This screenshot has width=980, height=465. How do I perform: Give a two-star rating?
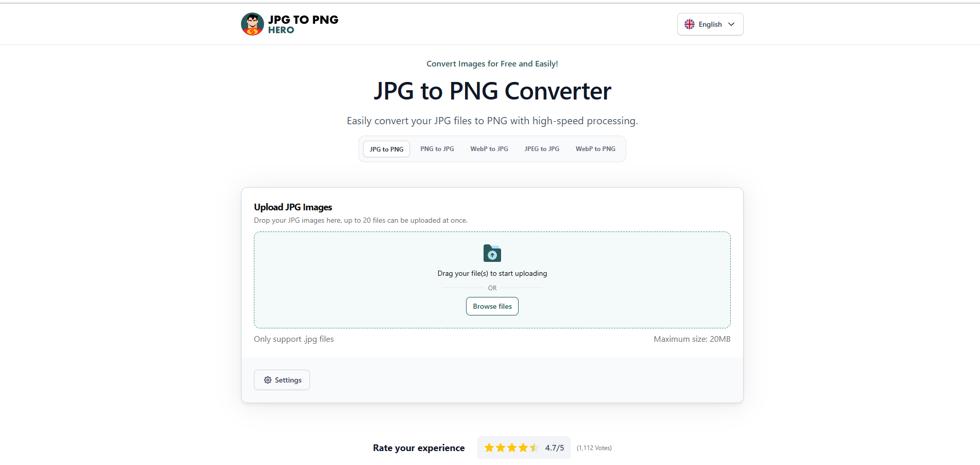pos(501,447)
